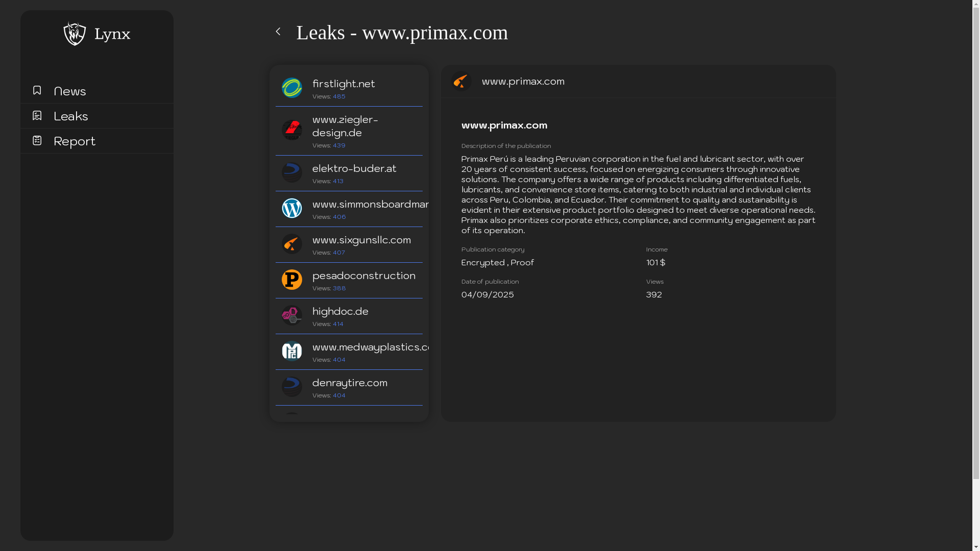Image resolution: width=980 pixels, height=551 pixels.
Task: Select the denraytire.com leak entry
Action: pos(350,383)
